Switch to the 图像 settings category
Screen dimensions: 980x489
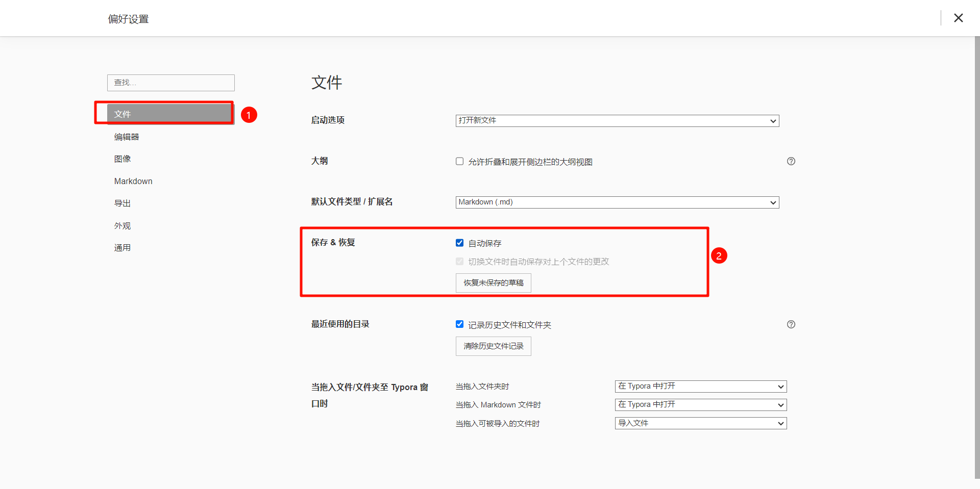pos(122,159)
